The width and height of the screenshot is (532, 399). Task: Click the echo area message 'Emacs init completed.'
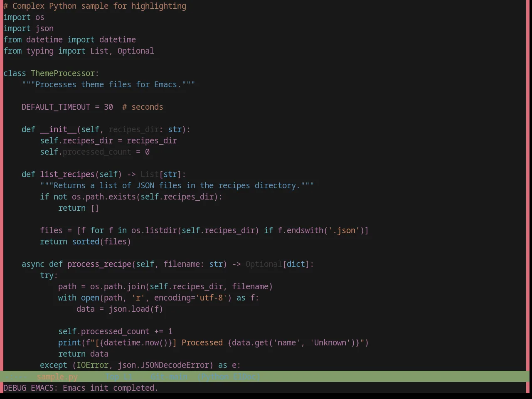111,388
